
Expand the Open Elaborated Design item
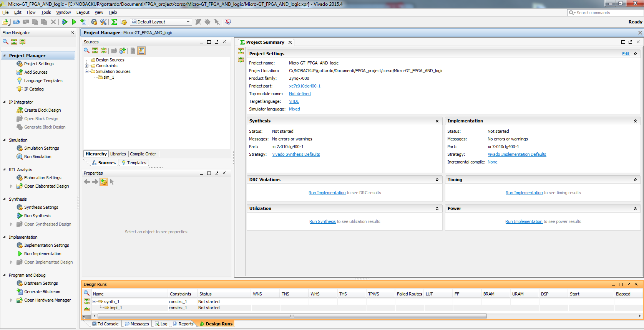point(11,186)
